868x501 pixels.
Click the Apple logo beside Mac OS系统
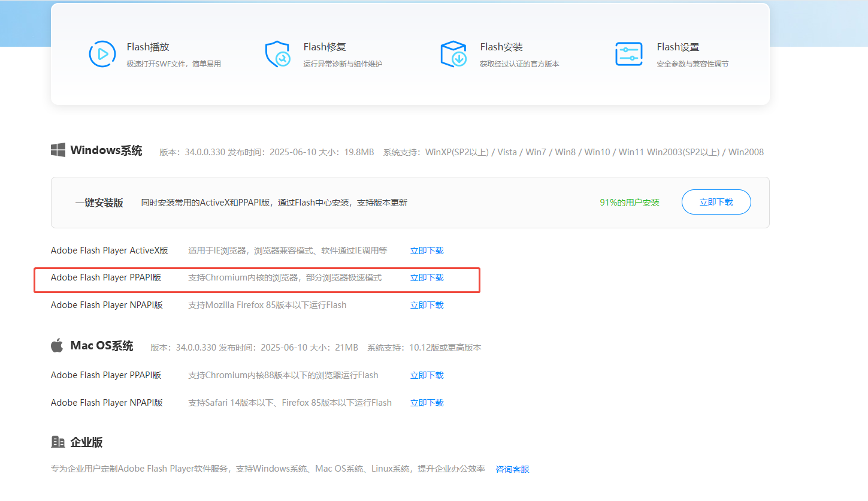(x=57, y=345)
